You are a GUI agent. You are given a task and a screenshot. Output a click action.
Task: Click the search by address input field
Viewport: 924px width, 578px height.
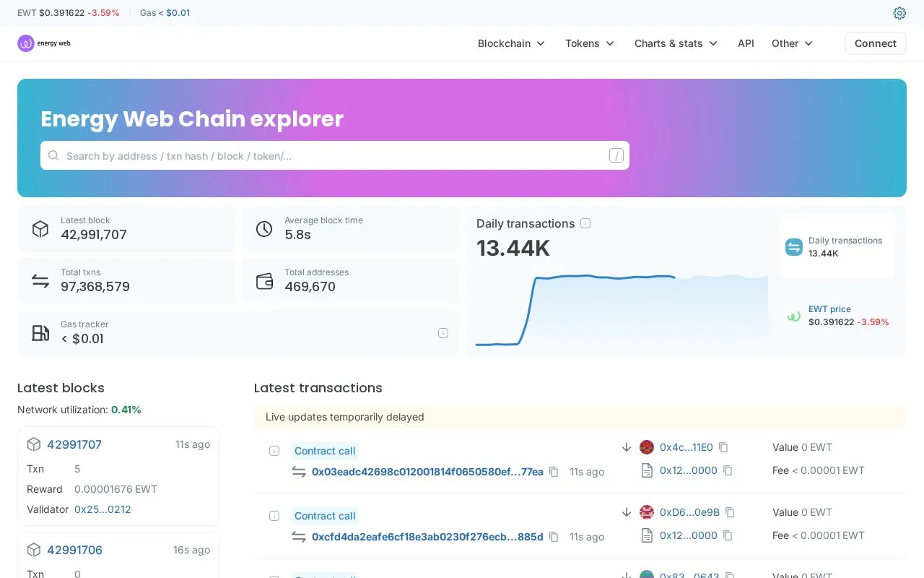coord(335,155)
